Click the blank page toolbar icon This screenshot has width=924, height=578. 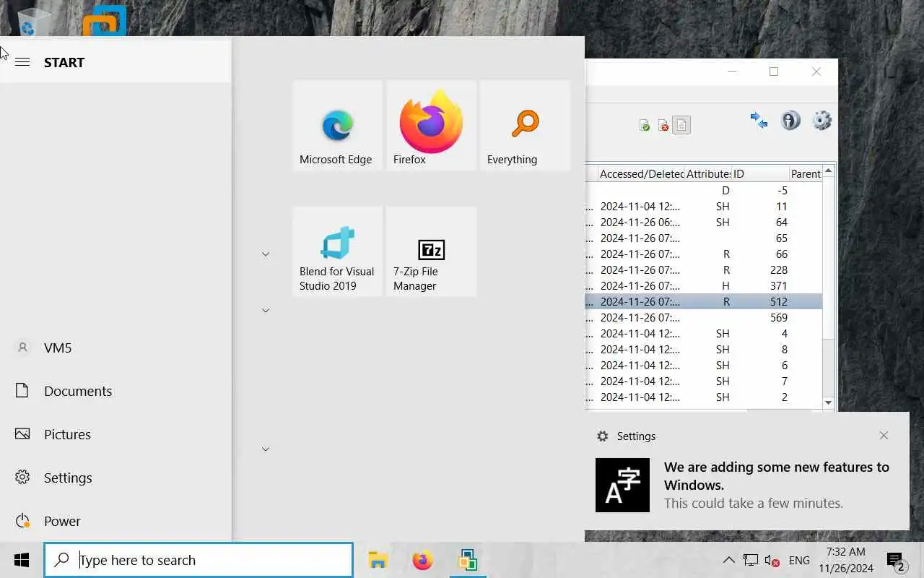(x=681, y=125)
